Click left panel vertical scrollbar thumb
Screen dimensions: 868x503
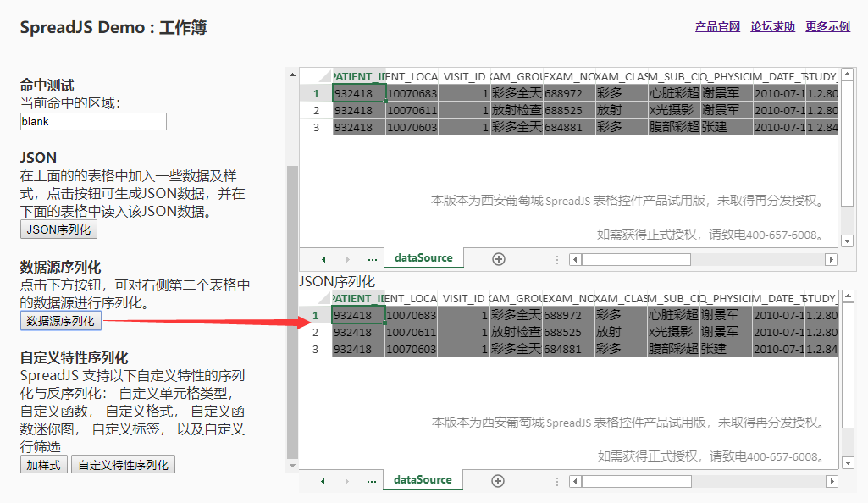point(292,312)
